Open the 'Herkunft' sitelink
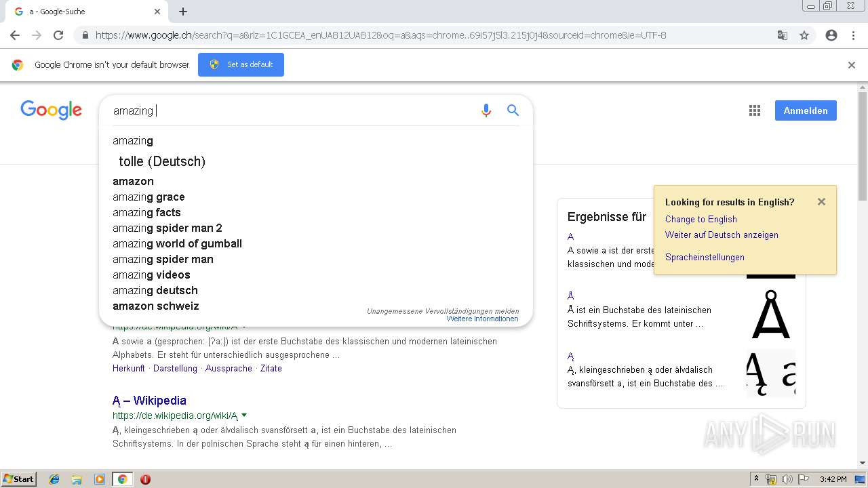The height and width of the screenshot is (488, 868). tap(129, 368)
